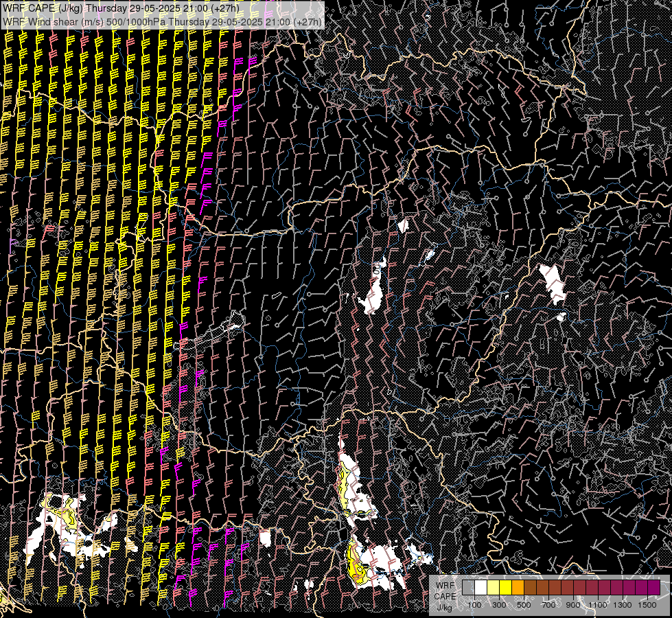Click the WRF Wind shear title line
Viewport: 672px width, 618px height.
tap(162, 22)
